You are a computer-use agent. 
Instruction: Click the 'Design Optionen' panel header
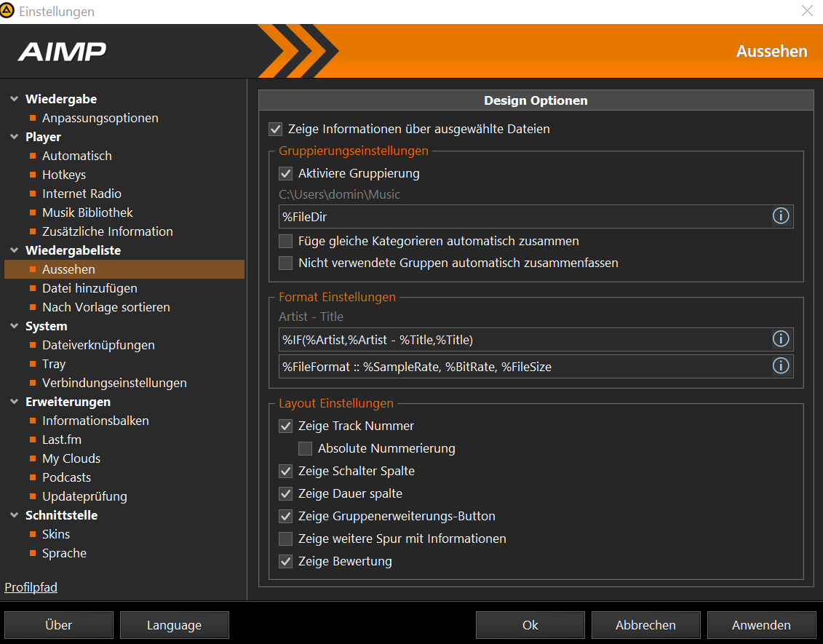(536, 100)
